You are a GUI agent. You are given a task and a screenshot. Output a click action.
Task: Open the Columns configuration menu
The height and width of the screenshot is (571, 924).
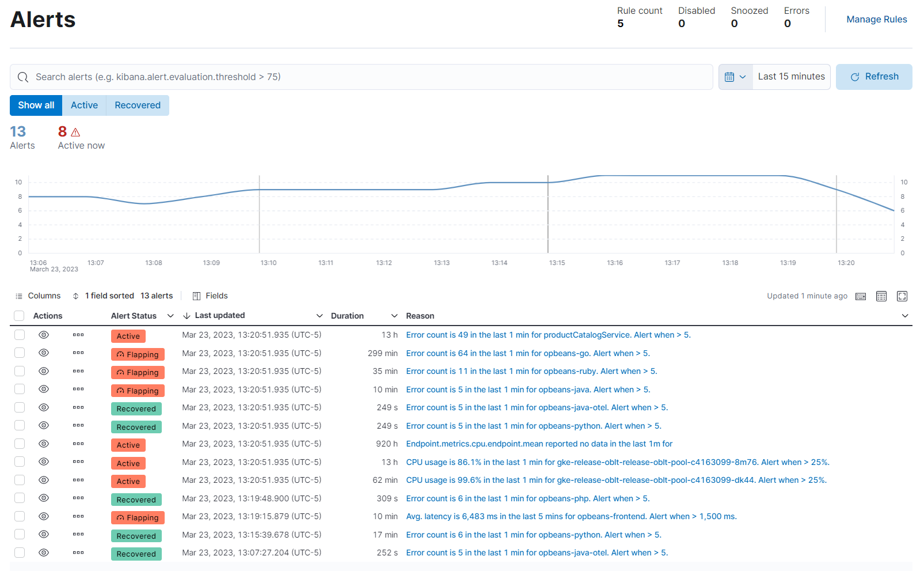[x=38, y=296]
